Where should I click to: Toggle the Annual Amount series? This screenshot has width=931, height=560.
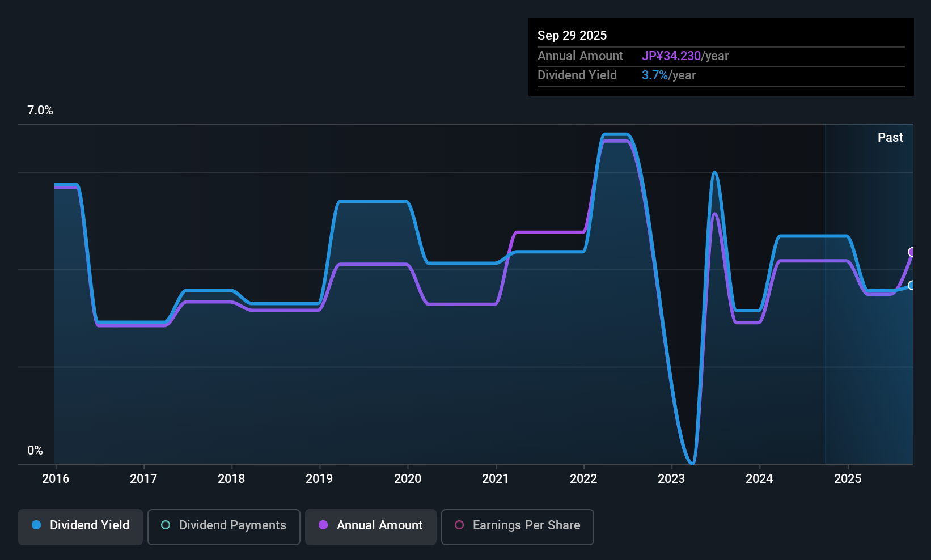(x=371, y=527)
